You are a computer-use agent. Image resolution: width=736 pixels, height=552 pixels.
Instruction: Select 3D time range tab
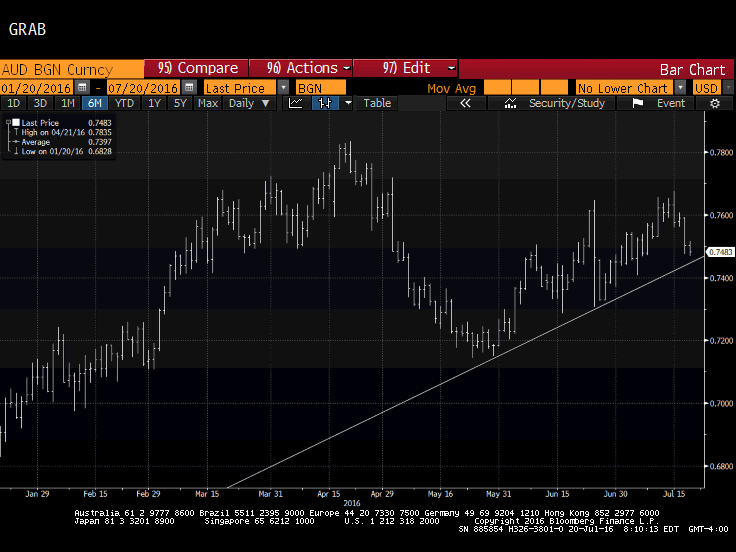40,103
